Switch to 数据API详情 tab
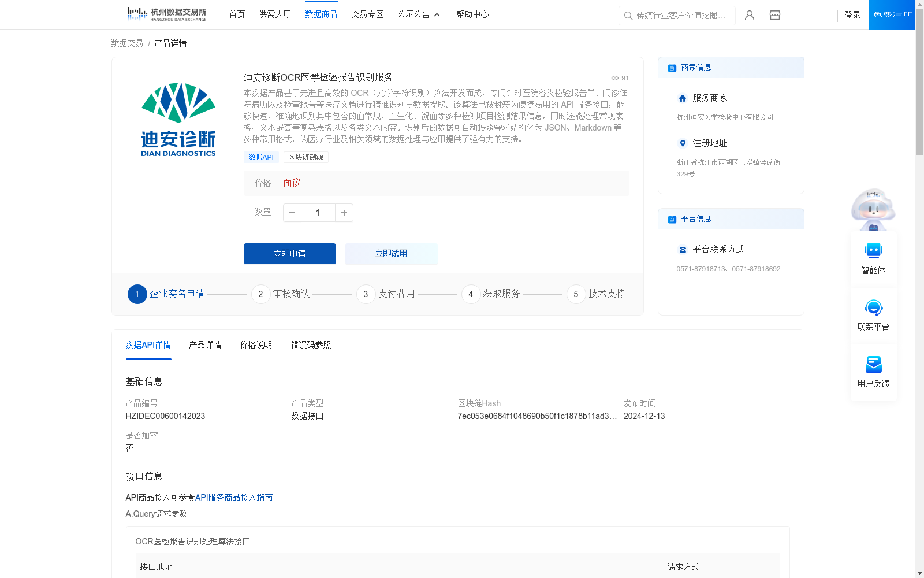 [x=148, y=345]
